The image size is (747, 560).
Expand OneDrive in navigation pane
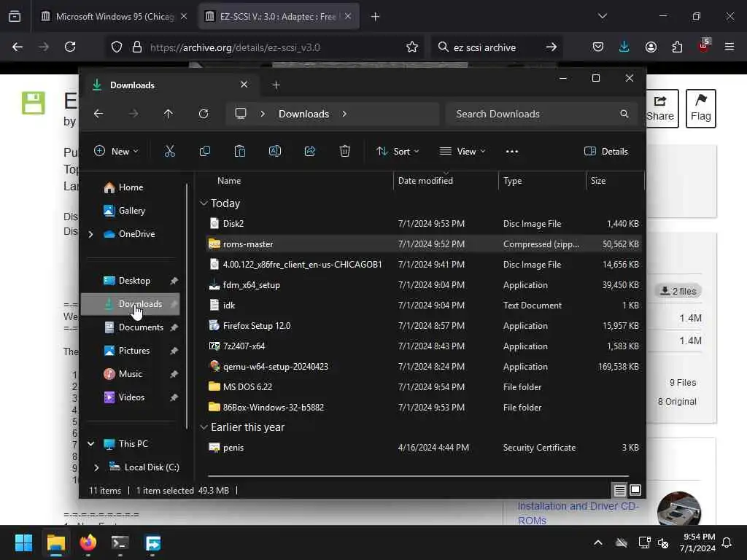pos(90,234)
